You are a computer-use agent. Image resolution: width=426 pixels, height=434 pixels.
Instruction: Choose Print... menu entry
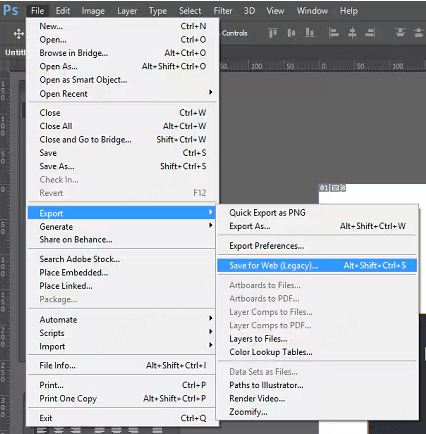click(122, 385)
